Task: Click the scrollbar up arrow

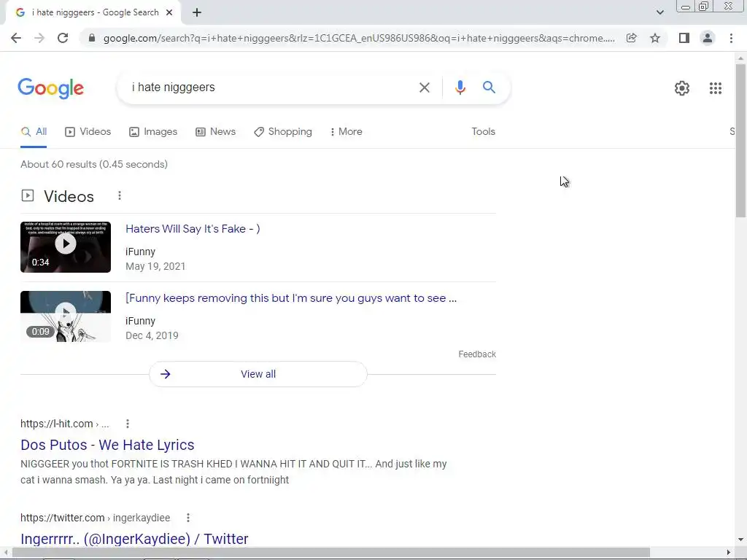Action: [741, 58]
